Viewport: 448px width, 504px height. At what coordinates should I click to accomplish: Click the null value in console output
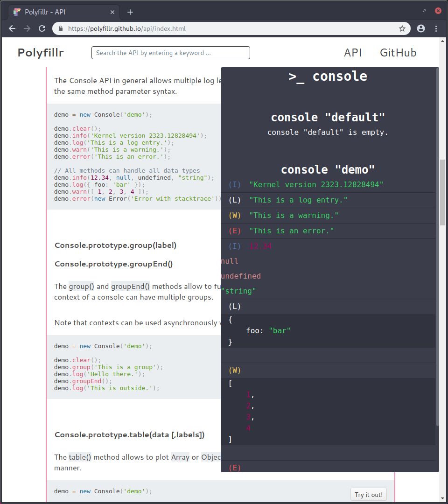(x=230, y=261)
